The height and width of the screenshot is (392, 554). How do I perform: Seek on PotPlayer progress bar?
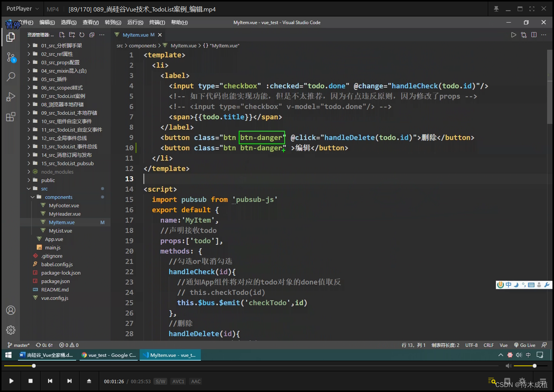tap(251, 366)
